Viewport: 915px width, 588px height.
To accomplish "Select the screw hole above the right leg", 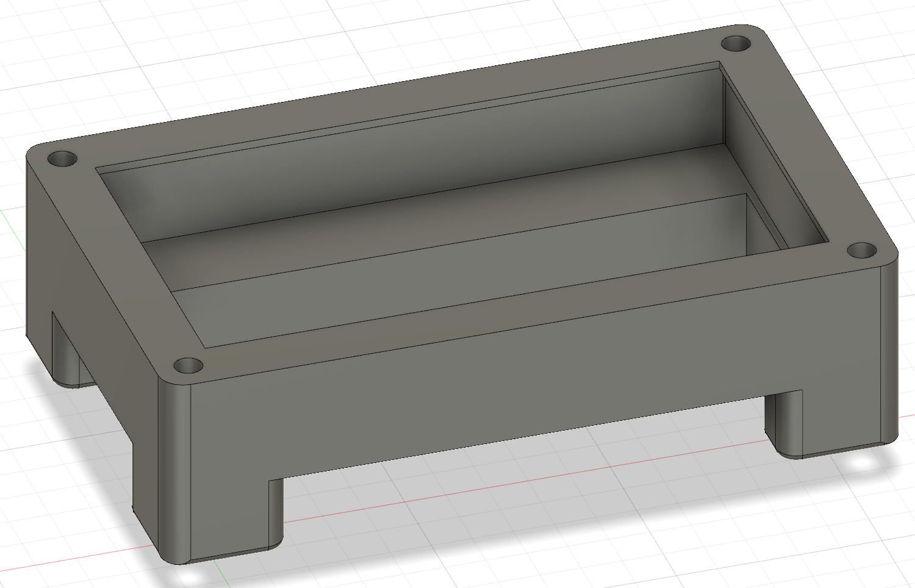I will pyautogui.click(x=862, y=250).
